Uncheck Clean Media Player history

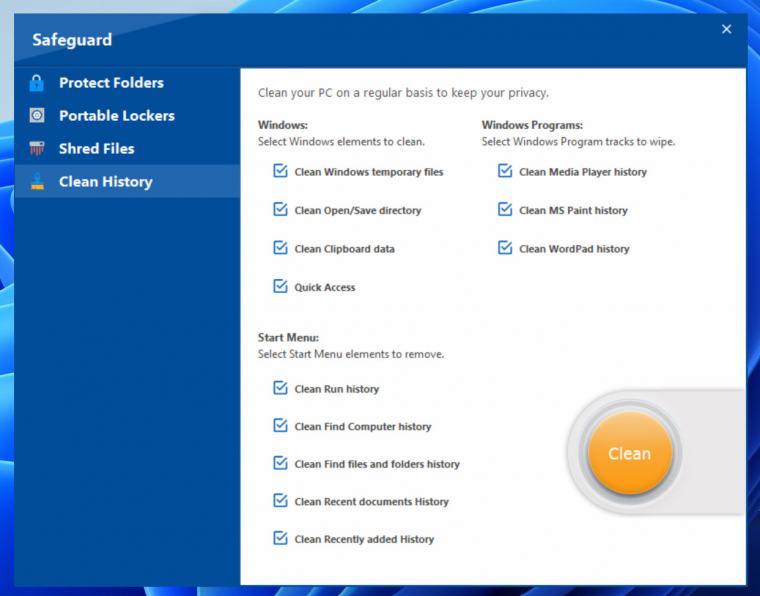(505, 171)
